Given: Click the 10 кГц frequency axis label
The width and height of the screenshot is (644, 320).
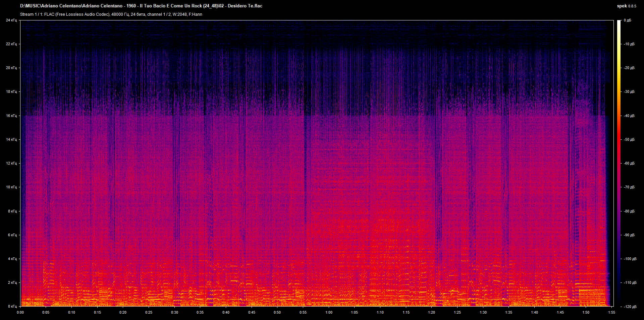Looking at the screenshot, I should pyautogui.click(x=11, y=187).
